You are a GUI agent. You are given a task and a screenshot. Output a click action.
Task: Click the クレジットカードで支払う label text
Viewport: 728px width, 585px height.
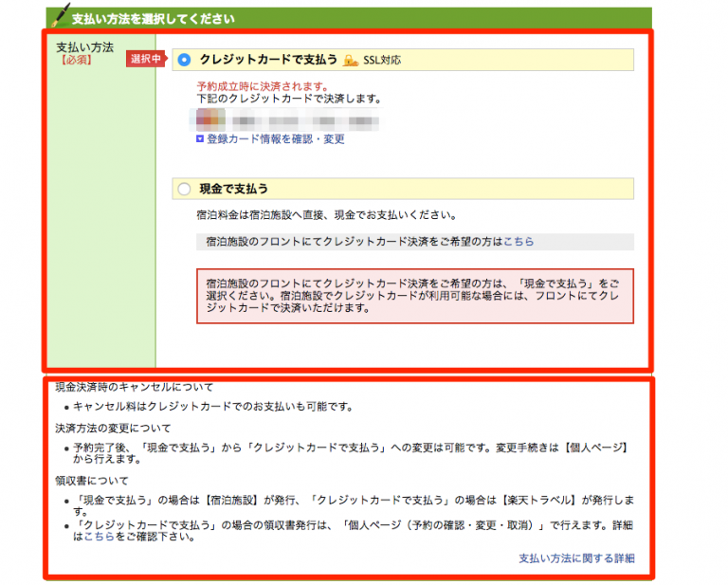[268, 60]
